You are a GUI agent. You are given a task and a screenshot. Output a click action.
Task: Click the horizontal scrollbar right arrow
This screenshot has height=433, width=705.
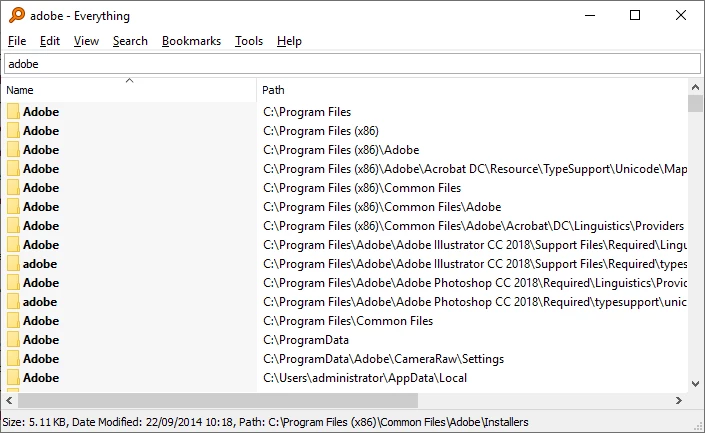[x=679, y=400]
